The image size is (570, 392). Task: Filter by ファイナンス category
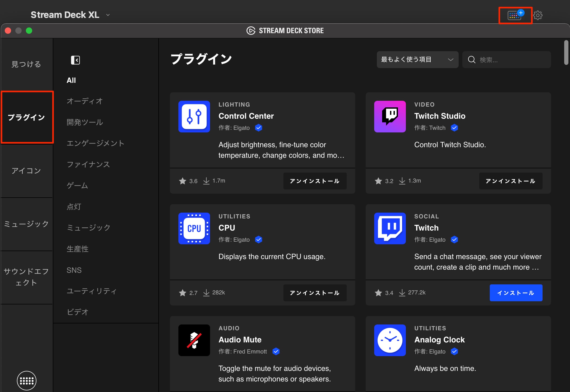click(x=88, y=164)
